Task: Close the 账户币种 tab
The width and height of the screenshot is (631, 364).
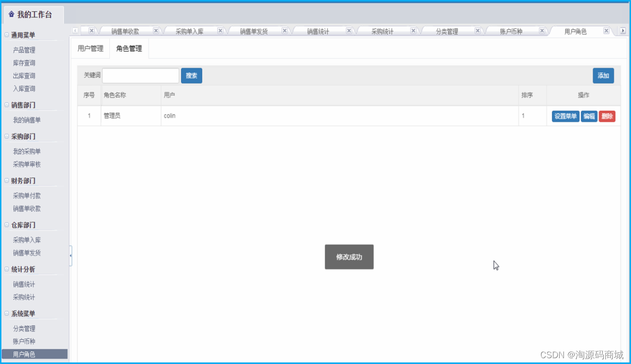Action: point(542,31)
